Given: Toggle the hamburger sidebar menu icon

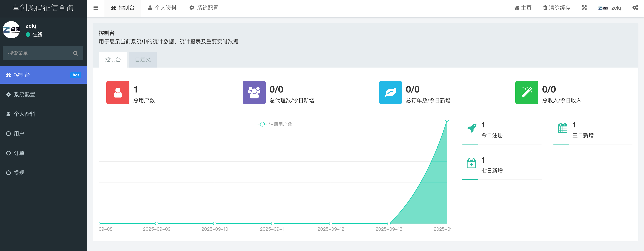Looking at the screenshot, I should tap(96, 8).
